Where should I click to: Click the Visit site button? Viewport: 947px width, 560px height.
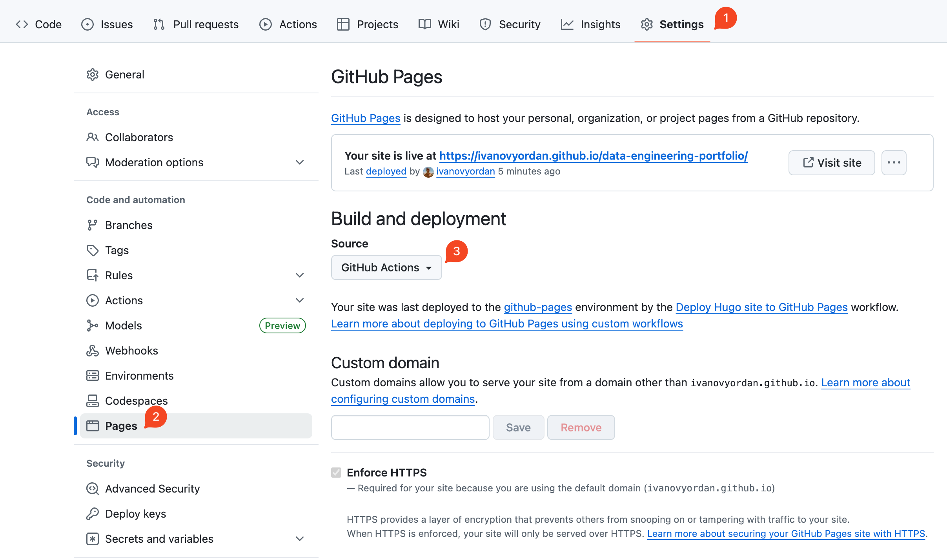coord(832,163)
